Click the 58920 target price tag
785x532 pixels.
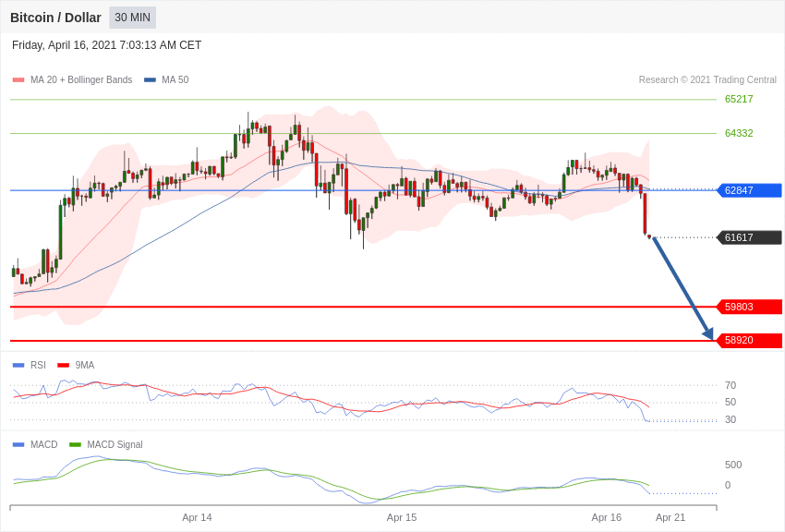[750, 340]
